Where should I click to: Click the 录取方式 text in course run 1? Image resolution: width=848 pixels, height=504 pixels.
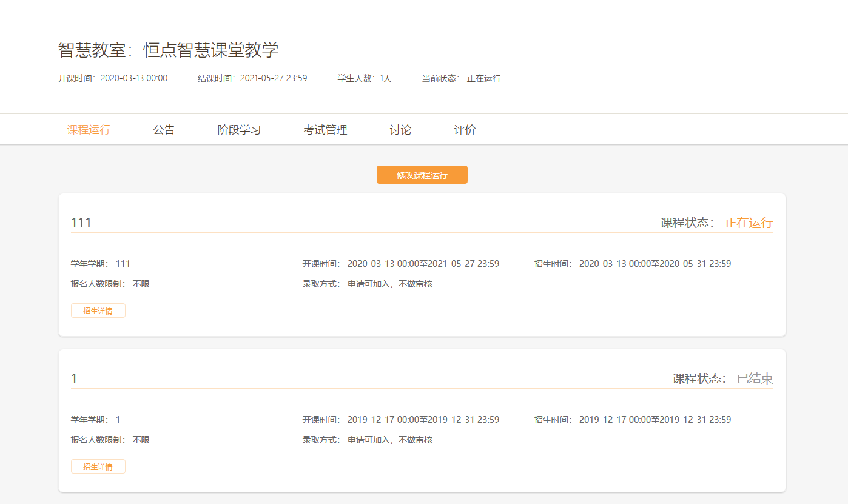coord(368,440)
